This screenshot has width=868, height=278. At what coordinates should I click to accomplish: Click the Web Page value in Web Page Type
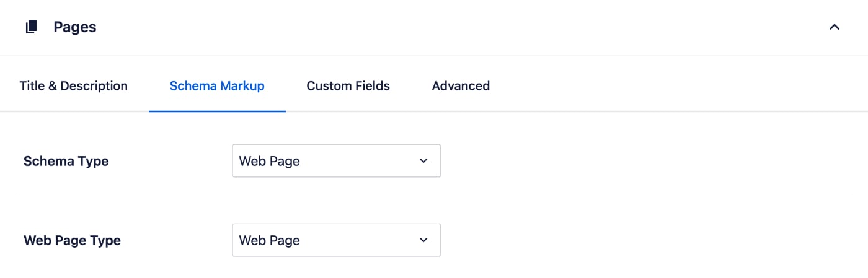coord(269,241)
